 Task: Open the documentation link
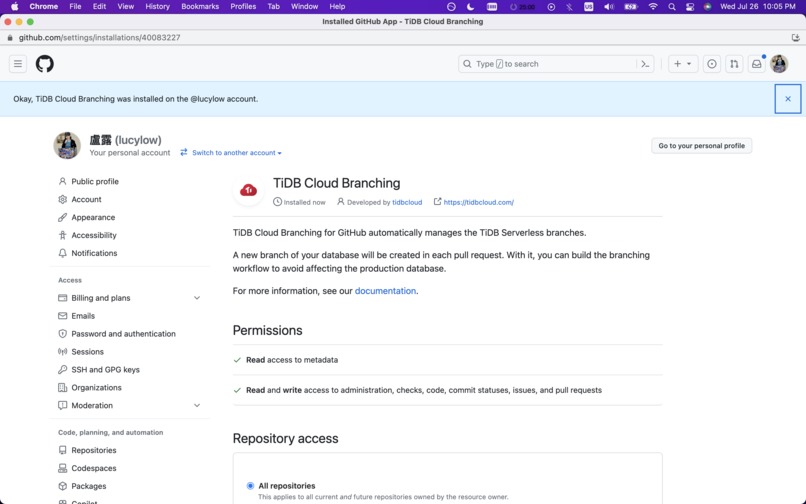pyautogui.click(x=385, y=291)
